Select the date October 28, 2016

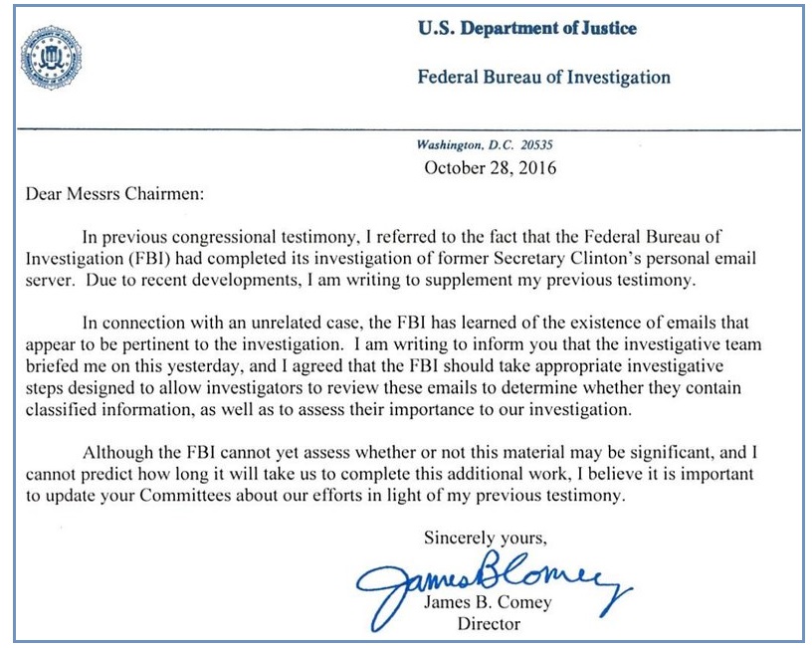click(491, 167)
